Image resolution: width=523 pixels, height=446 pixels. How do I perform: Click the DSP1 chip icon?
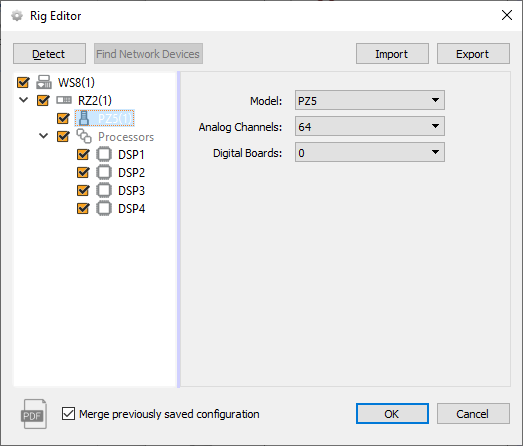point(104,154)
